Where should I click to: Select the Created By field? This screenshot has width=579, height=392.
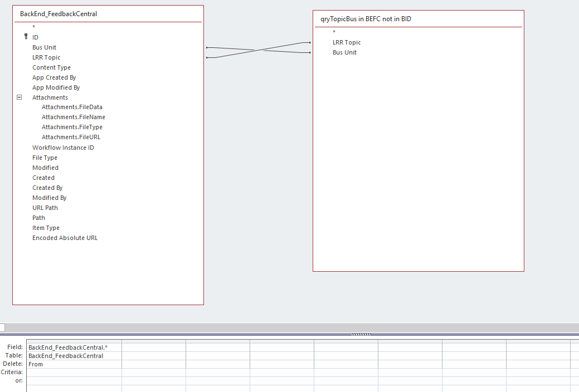coord(47,188)
